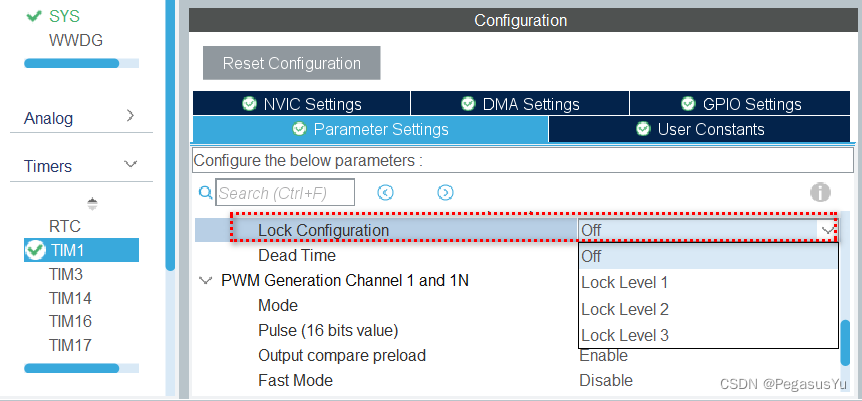Select TIM16 in the timers list
This screenshot has height=401, width=862.
click(x=70, y=321)
